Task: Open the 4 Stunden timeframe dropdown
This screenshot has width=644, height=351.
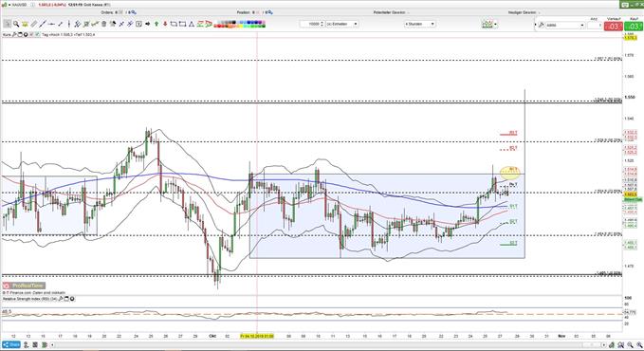Action: coord(420,24)
